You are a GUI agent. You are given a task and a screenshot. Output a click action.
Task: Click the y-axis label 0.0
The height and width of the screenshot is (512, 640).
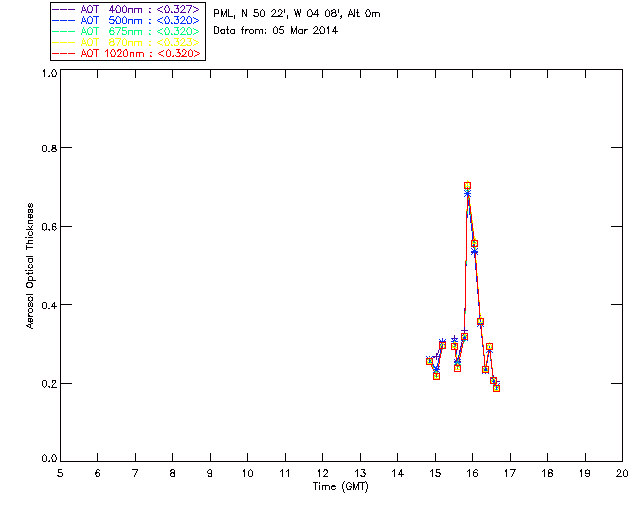(49, 459)
